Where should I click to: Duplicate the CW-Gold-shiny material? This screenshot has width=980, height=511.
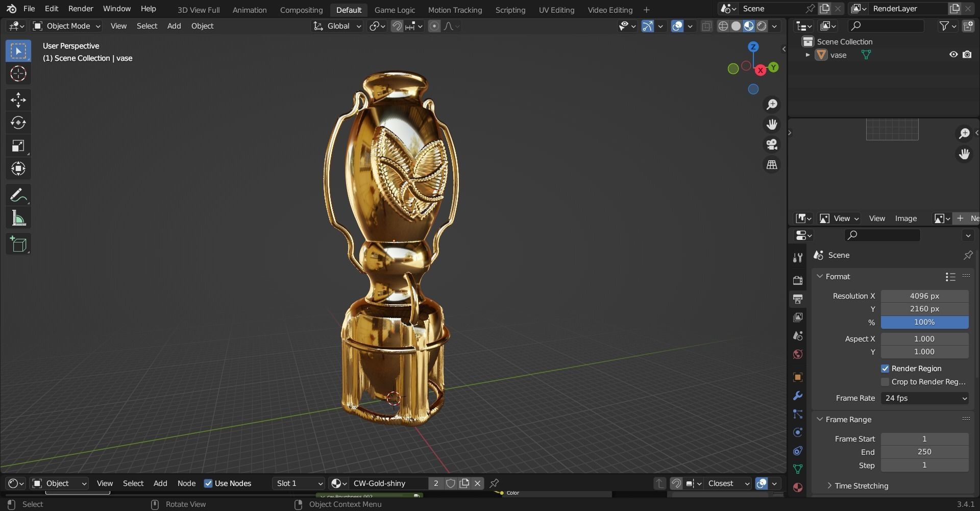click(x=464, y=483)
